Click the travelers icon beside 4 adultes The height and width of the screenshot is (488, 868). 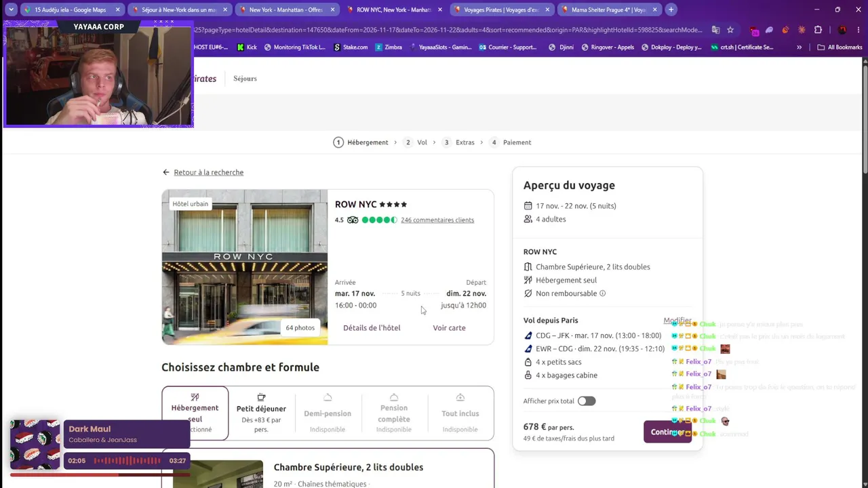528,220
